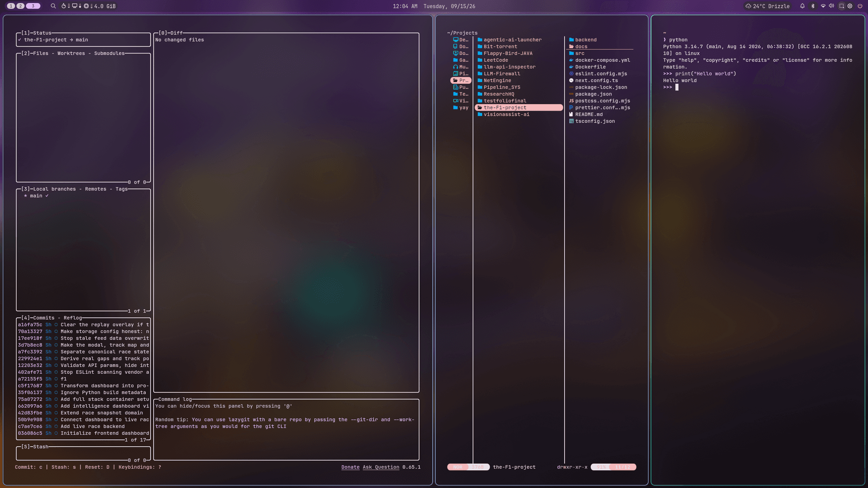
Task: Click the TS icon beside tsconfig.json
Action: point(572,121)
